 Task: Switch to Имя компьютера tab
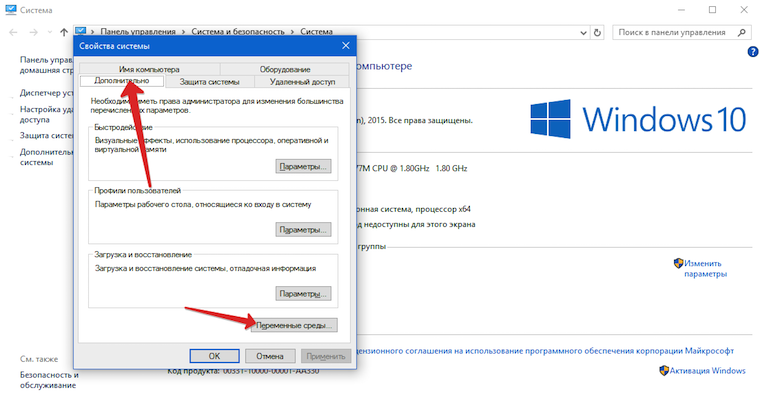pos(149,69)
